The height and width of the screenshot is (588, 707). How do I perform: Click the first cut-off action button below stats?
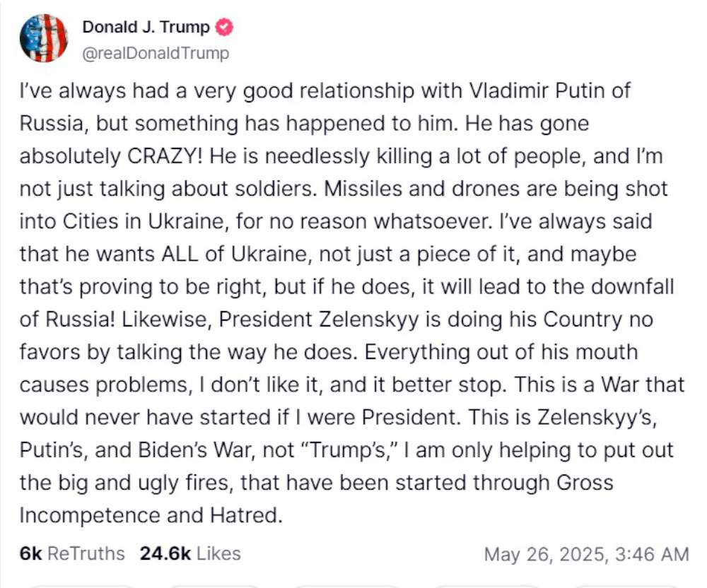[x=83, y=586]
